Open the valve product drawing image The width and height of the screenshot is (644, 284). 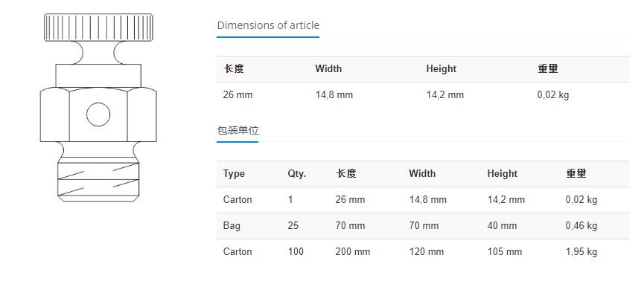(x=98, y=108)
